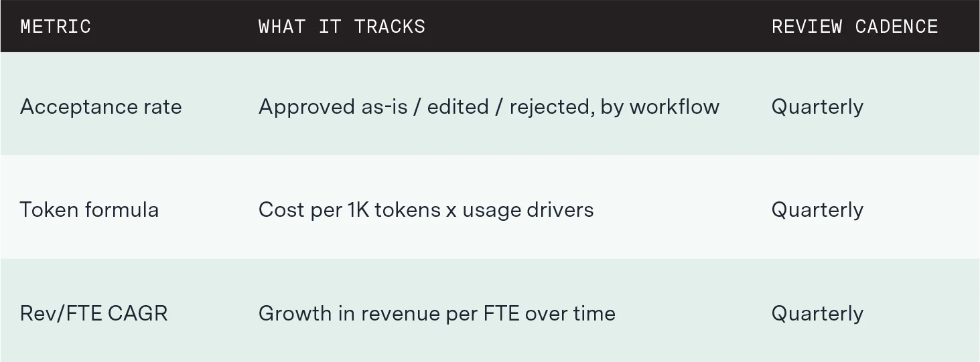
Task: Click Quarterly in the Acceptance rate row
Action: 817,107
